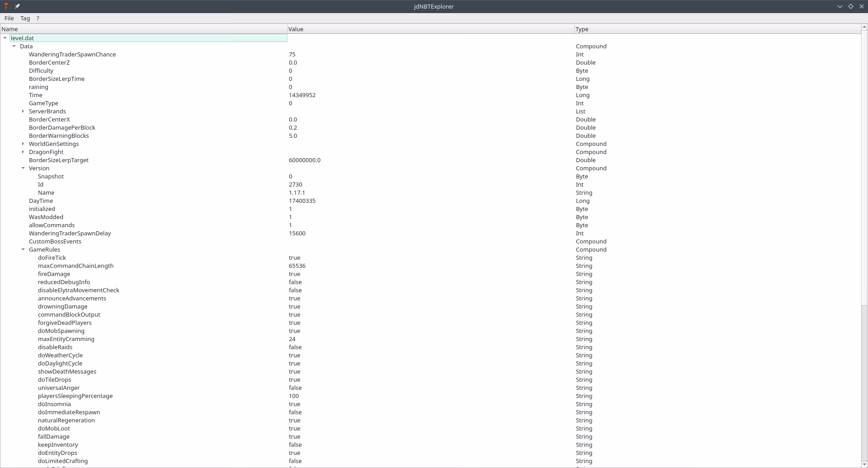868x468 pixels.
Task: Select the doDaylightCycle entry
Action: pos(60,364)
